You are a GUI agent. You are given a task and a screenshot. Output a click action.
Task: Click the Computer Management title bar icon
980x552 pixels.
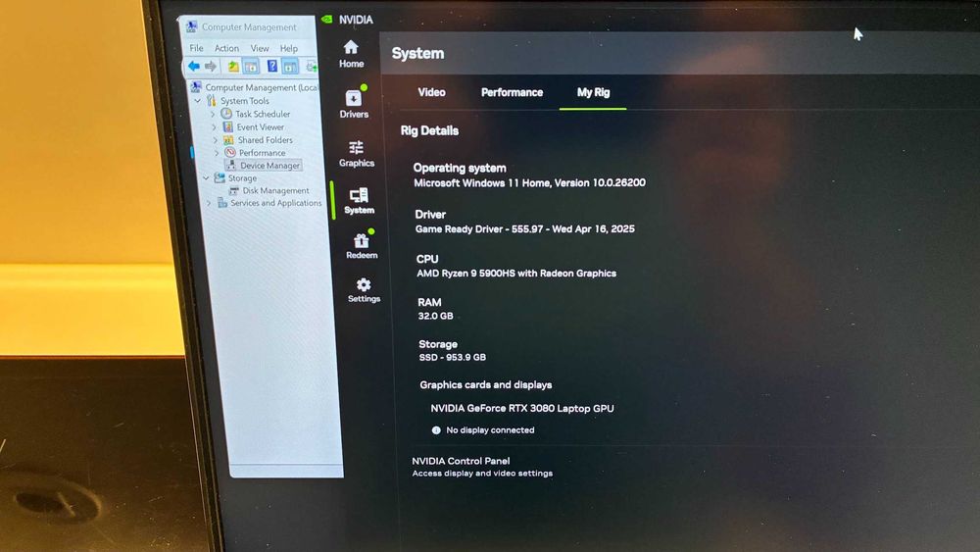191,26
